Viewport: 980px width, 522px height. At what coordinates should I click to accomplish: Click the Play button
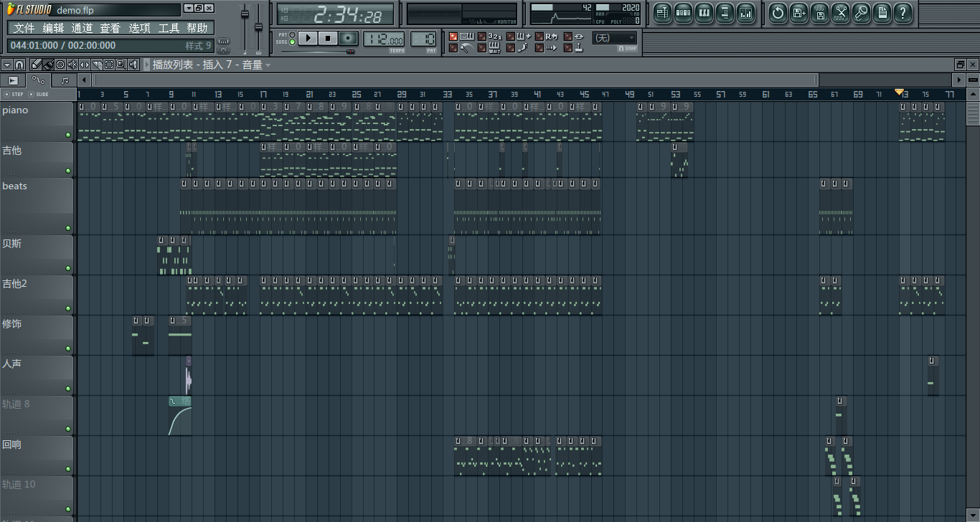pyautogui.click(x=308, y=38)
